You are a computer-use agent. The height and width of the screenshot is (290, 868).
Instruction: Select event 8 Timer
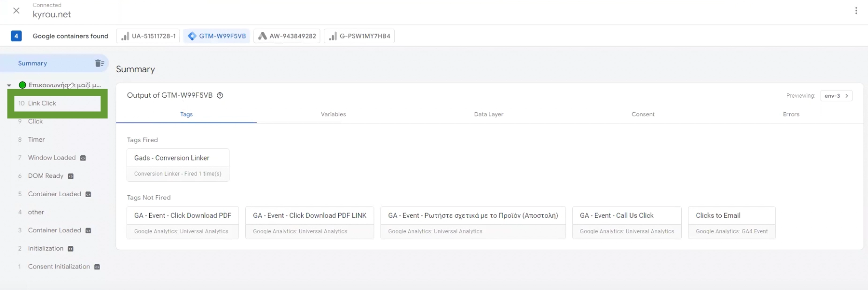click(36, 139)
